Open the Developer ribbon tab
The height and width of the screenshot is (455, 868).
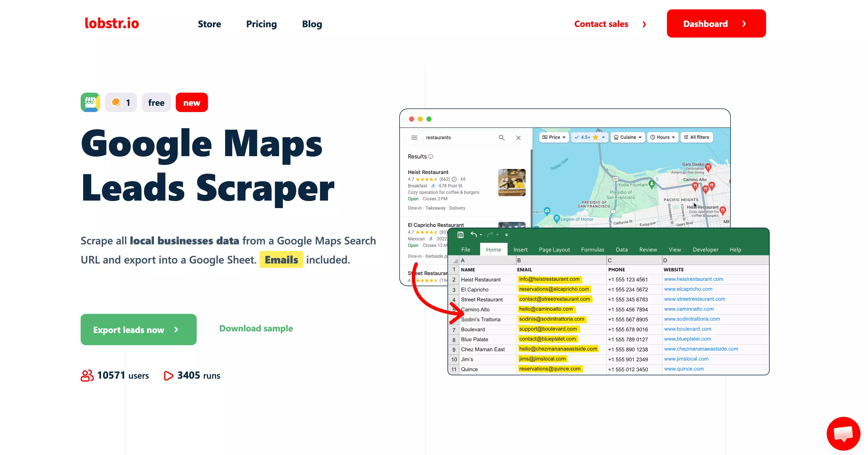[705, 250]
